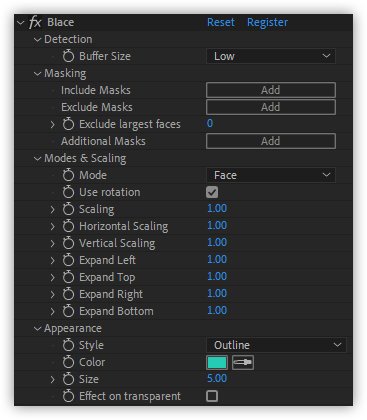The width and height of the screenshot is (367, 420).
Task: Click the Mode stopwatch icon
Action: click(x=68, y=175)
